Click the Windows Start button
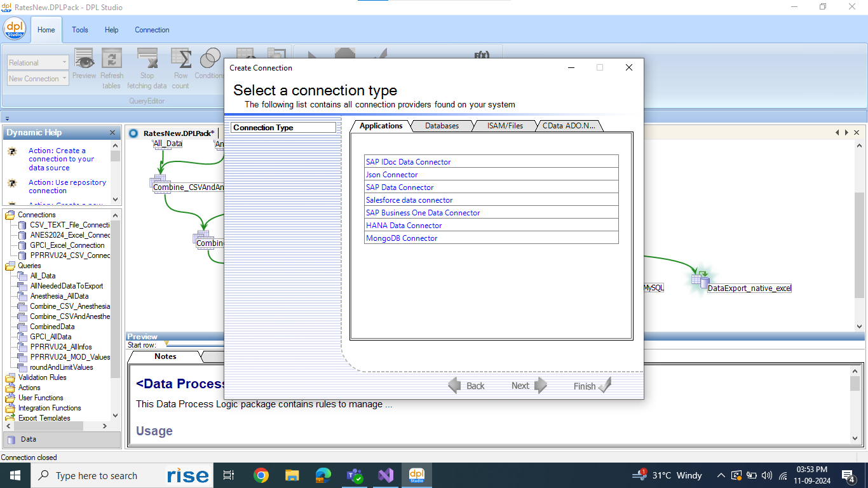Screen dimensions: 868x488 (x=15, y=475)
